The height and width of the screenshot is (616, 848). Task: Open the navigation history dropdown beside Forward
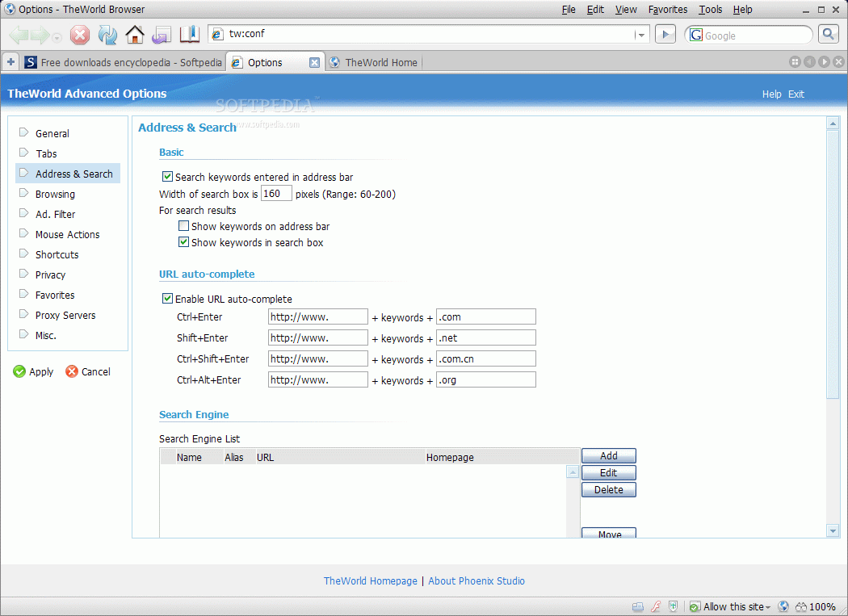pos(57,37)
